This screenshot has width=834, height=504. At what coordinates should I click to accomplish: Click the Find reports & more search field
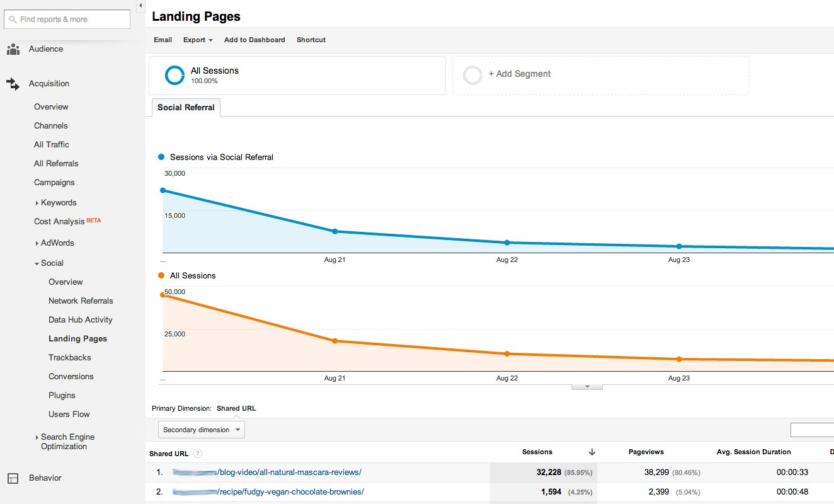pos(66,19)
